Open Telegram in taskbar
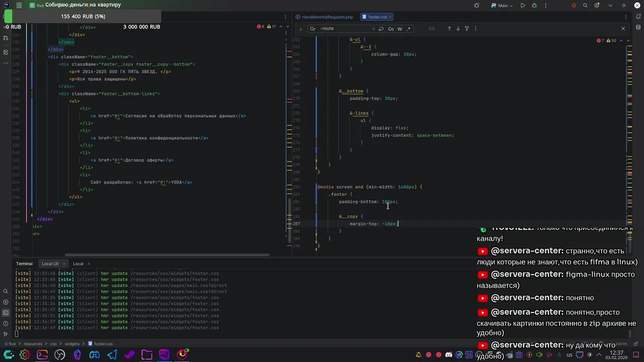 click(x=112, y=355)
